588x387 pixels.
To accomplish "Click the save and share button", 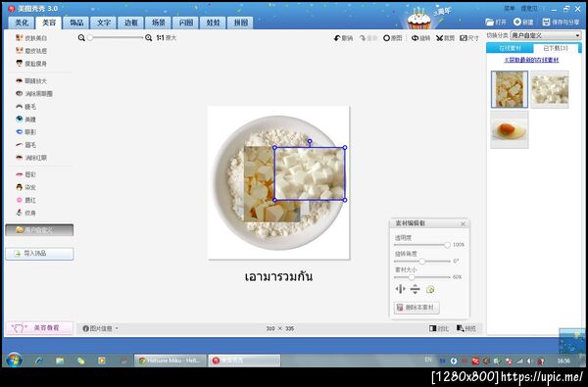I will 561,23.
